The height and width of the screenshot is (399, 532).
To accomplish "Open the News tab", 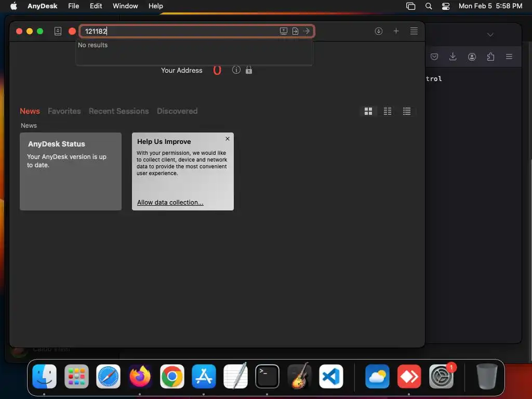I will 30,111.
